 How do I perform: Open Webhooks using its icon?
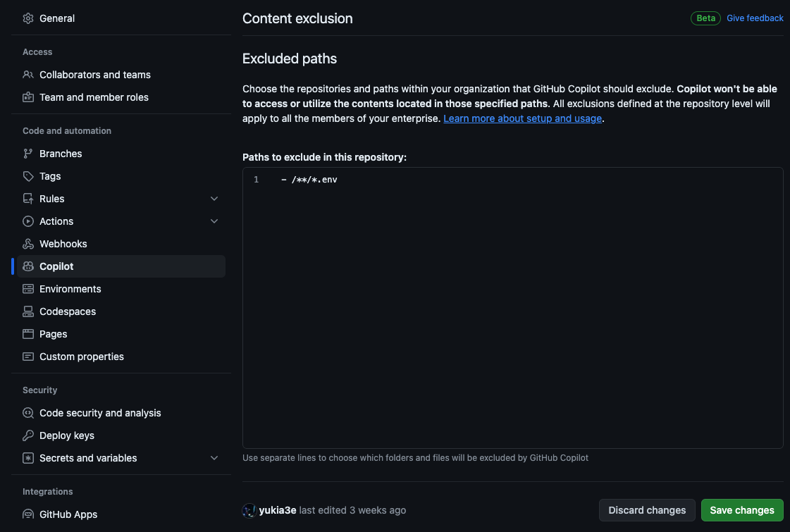pos(27,244)
